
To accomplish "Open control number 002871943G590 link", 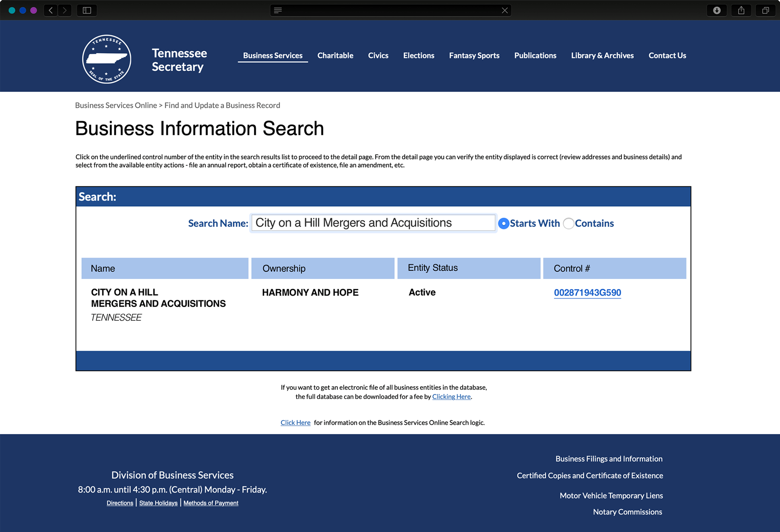I will pos(587,293).
